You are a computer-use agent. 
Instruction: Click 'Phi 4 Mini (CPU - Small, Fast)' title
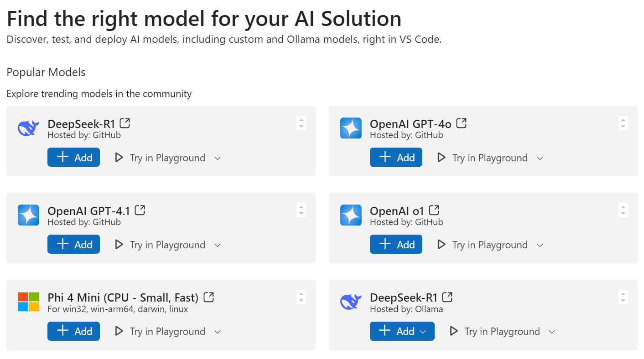click(x=123, y=298)
